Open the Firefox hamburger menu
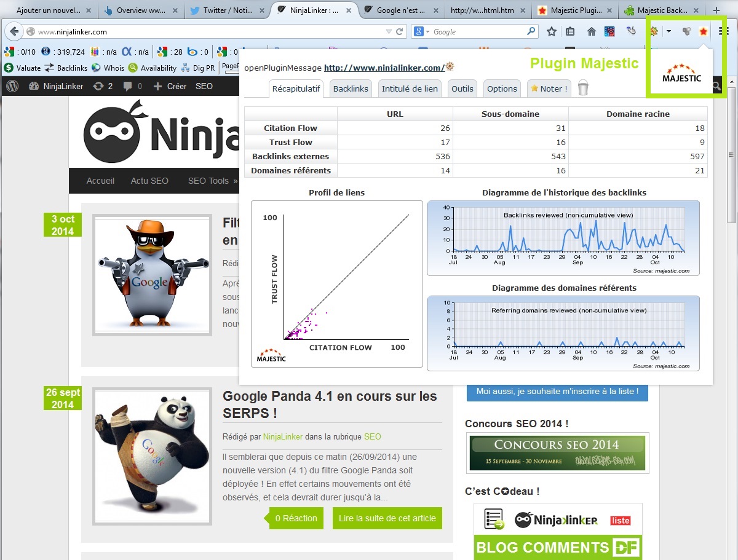The height and width of the screenshot is (560, 738). coord(724,32)
